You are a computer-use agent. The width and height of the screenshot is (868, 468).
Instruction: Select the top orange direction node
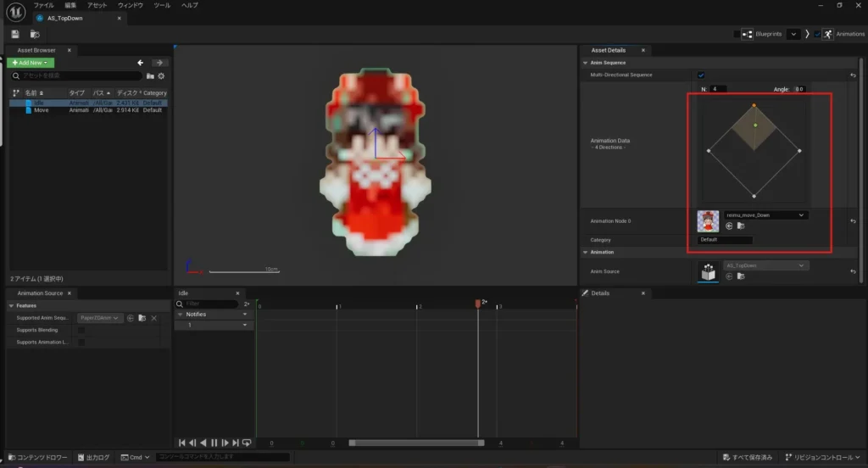[x=754, y=105]
